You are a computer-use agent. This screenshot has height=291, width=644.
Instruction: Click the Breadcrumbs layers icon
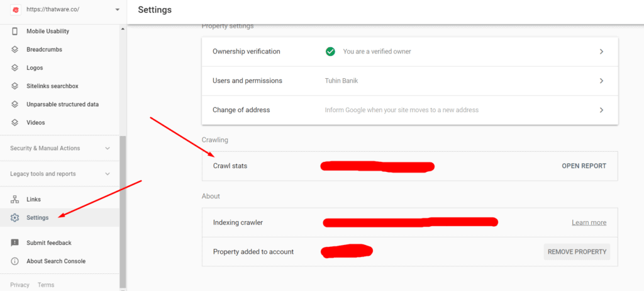pos(15,50)
